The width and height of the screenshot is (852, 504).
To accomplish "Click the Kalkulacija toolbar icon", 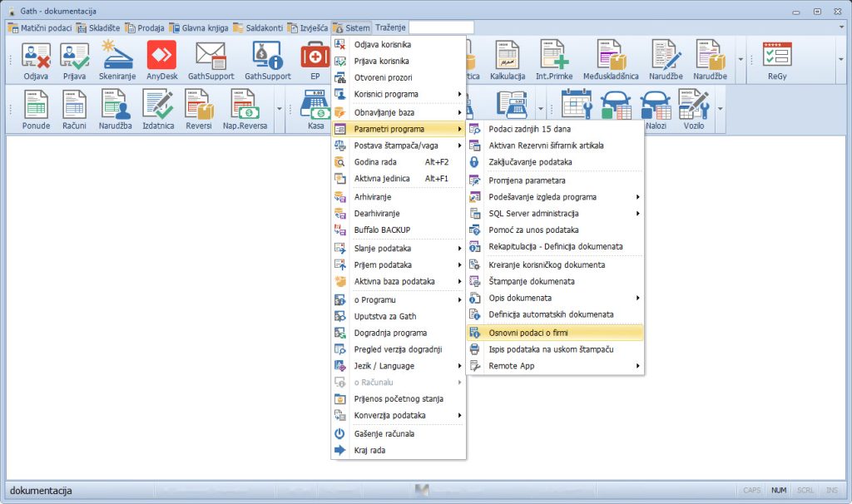I will 508,61.
